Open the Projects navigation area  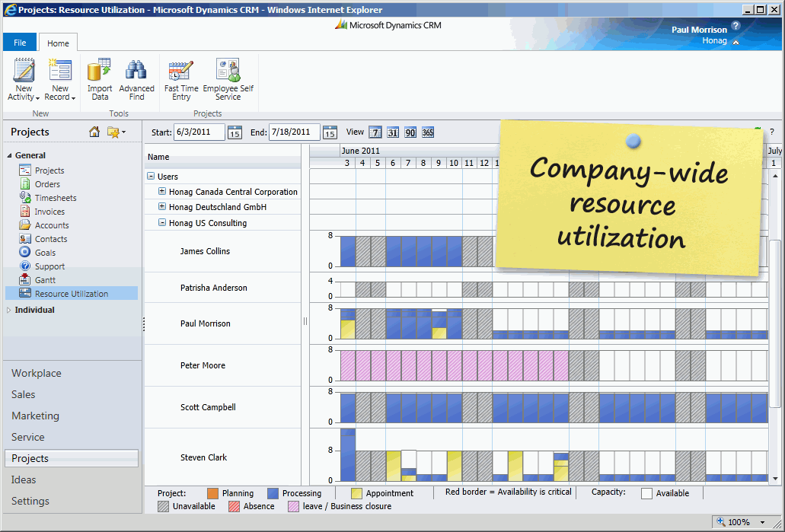pos(71,458)
